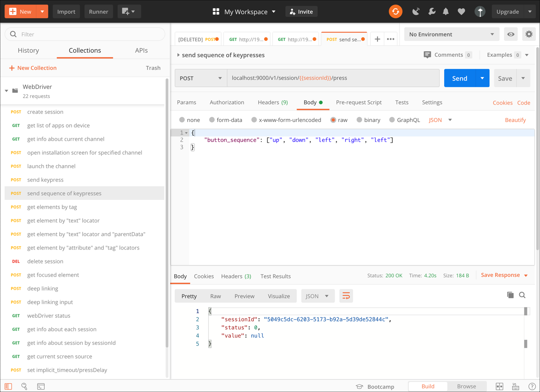
Task: Open the Pre-request Script tab
Action: [x=359, y=102]
